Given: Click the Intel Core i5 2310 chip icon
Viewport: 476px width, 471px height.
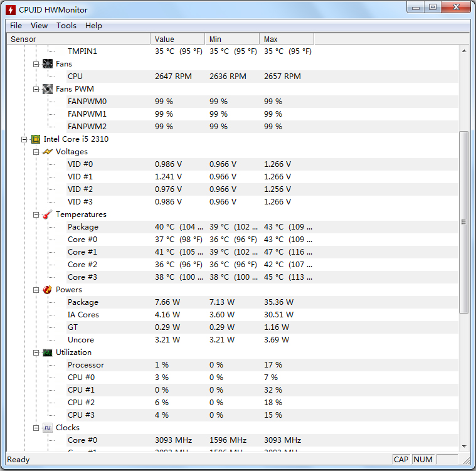Looking at the screenshot, I should click(x=36, y=139).
